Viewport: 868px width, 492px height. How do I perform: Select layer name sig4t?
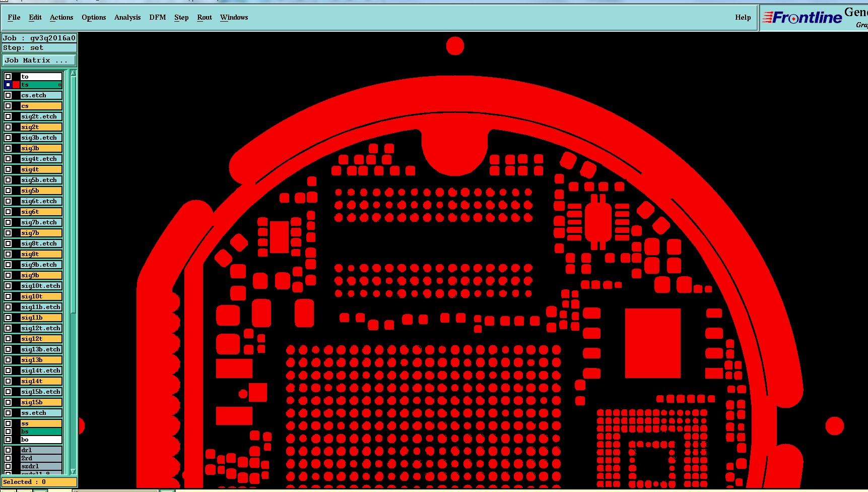[x=41, y=169]
